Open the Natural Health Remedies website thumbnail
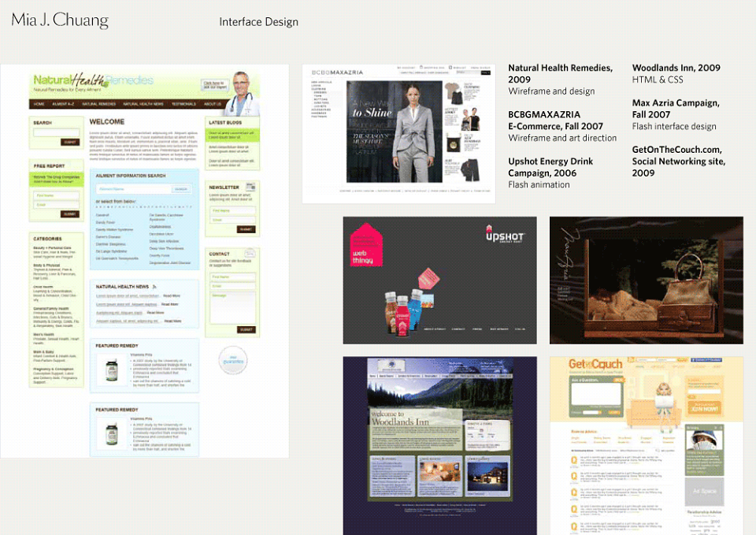Image resolution: width=756 pixels, height=535 pixels. coord(145,261)
